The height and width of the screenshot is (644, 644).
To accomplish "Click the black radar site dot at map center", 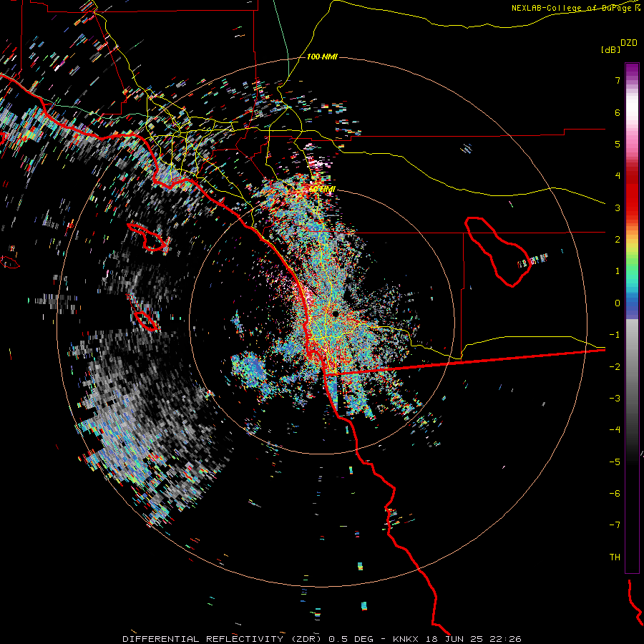I will tap(335, 314).
